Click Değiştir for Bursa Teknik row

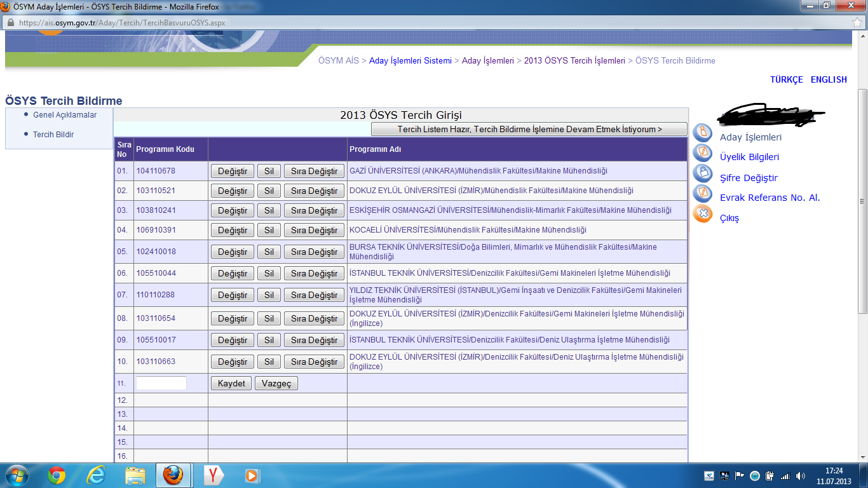233,252
